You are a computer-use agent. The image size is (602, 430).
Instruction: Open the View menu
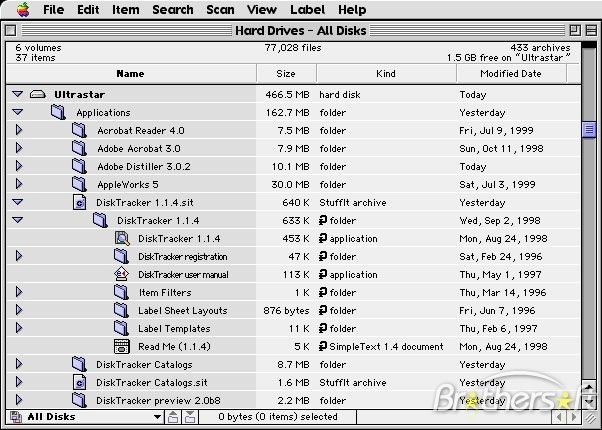262,10
